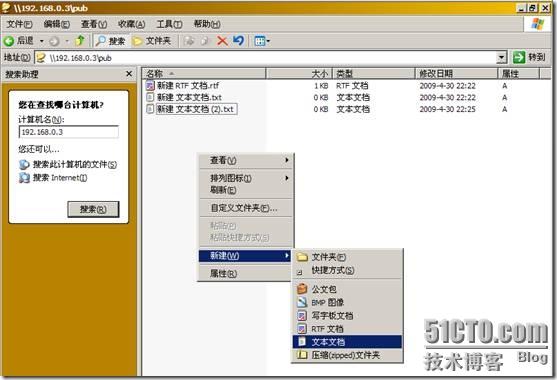557x380 pixels.
Task: Open the View (查看) menu in menu bar
Action: tap(94, 24)
